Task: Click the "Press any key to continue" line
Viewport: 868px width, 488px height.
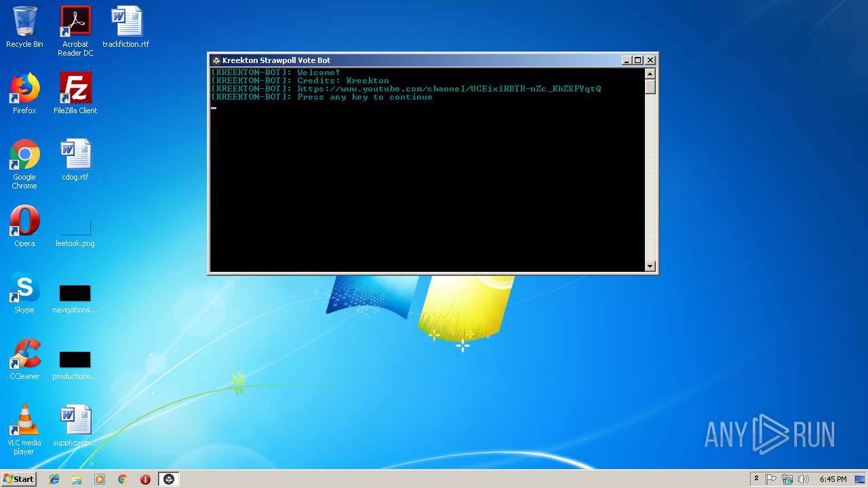Action: [321, 97]
